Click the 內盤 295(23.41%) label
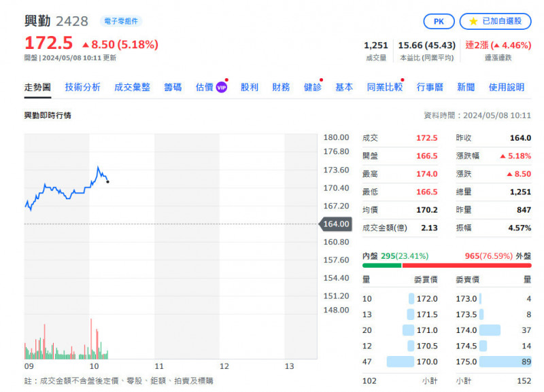 [x=396, y=256]
